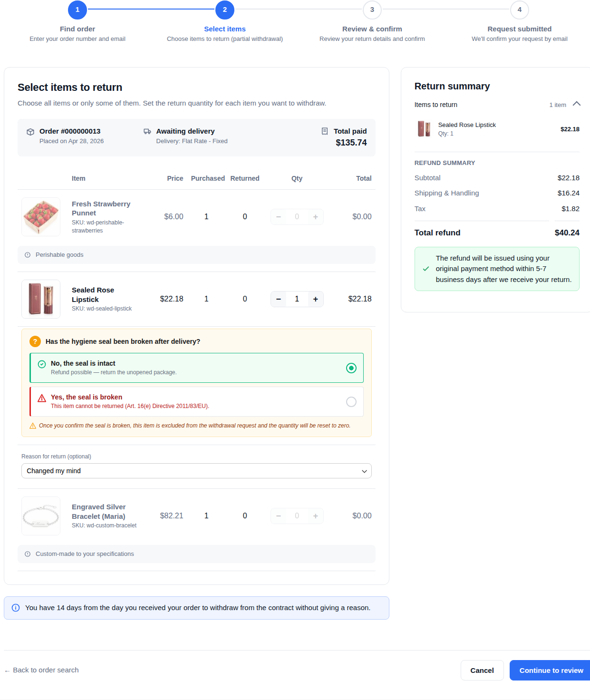The height and width of the screenshot is (700, 590).
Task: Click 'Delivery: Flat Rate - Fixed' text
Action: click(192, 141)
